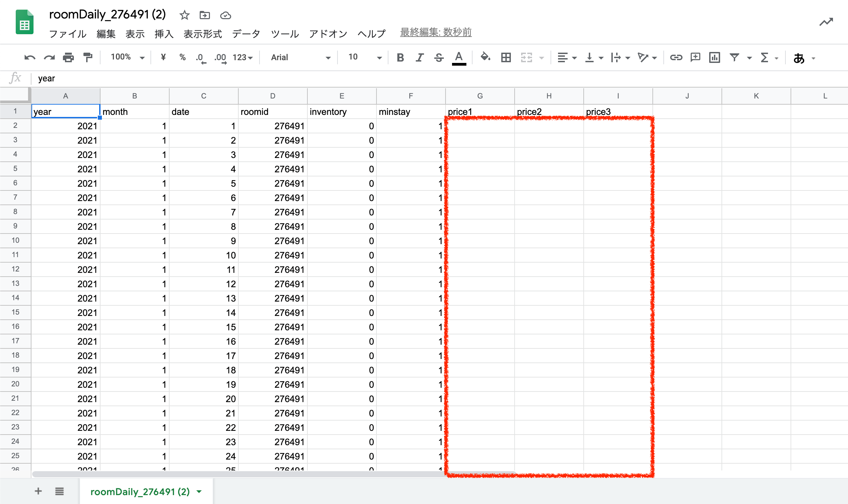Click the fill color bucket icon
This screenshot has height=504, width=848.
(485, 57)
